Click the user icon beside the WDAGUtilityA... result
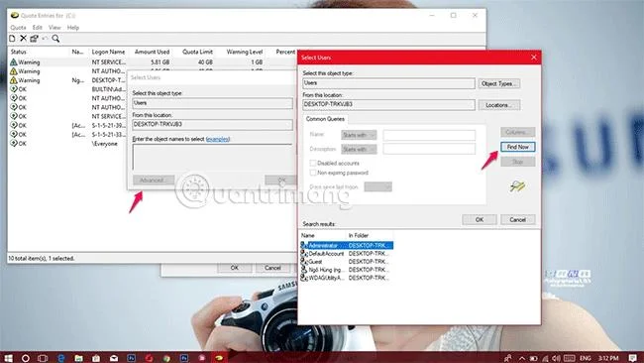Image resolution: width=644 pixels, height=363 pixels. pyautogui.click(x=304, y=278)
